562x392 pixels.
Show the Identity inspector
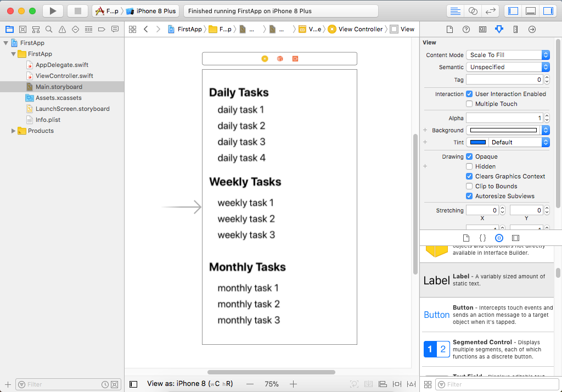tap(483, 30)
